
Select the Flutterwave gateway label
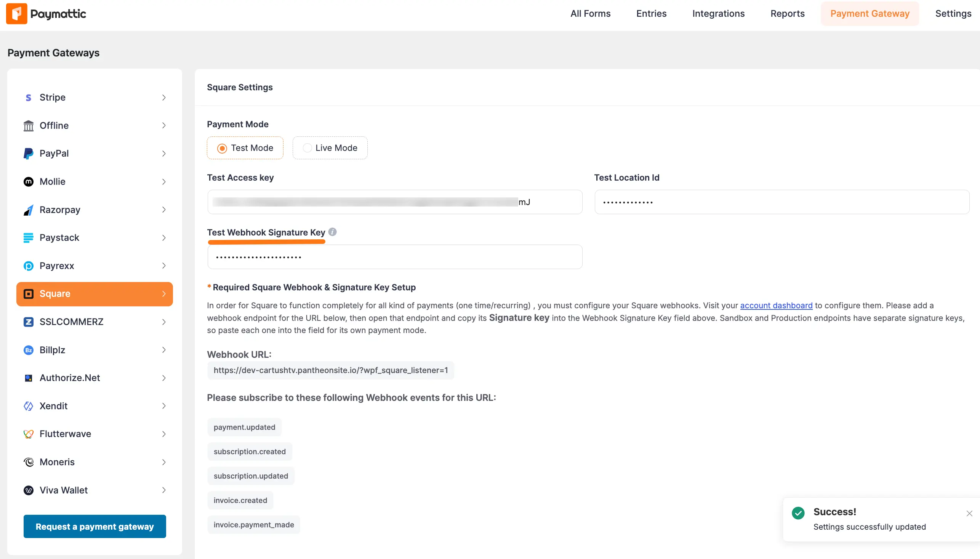click(x=65, y=434)
